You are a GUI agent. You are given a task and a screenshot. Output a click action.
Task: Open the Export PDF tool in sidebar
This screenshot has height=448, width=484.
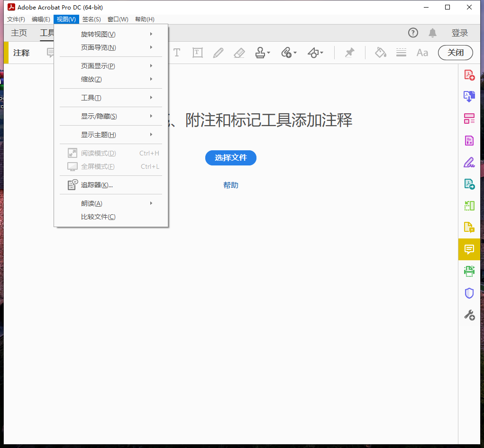coord(469,96)
